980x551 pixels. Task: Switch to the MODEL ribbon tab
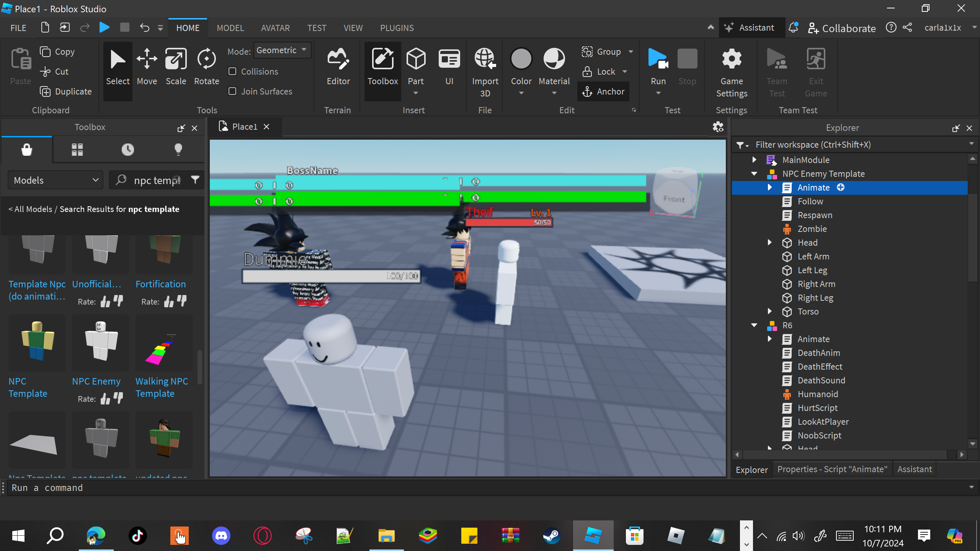tap(230, 28)
